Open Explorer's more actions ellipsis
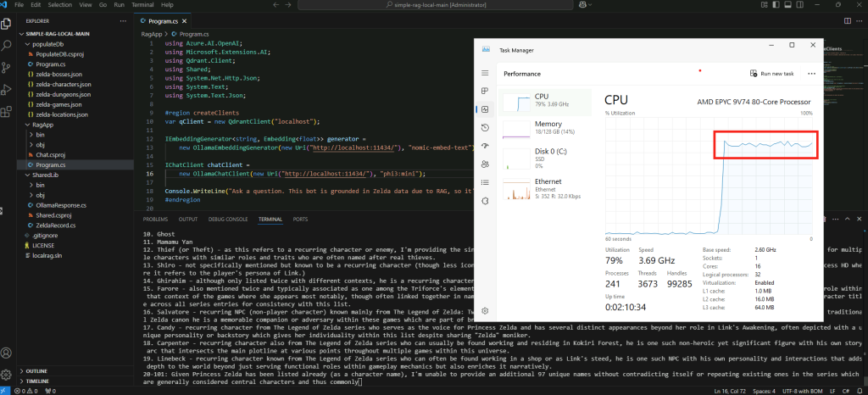The height and width of the screenshot is (395, 868). coord(123,21)
